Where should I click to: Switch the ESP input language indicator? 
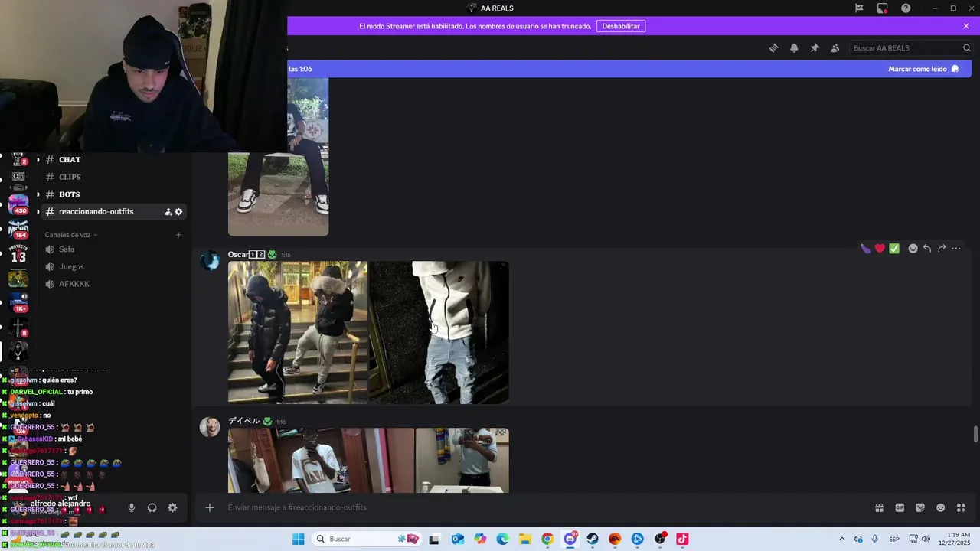[x=894, y=539]
